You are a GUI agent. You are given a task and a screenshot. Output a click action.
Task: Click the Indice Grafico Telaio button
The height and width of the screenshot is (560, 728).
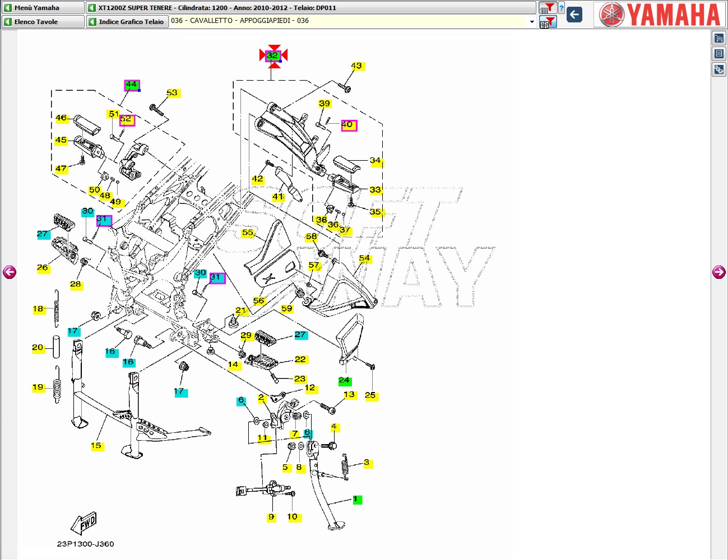[x=127, y=22]
